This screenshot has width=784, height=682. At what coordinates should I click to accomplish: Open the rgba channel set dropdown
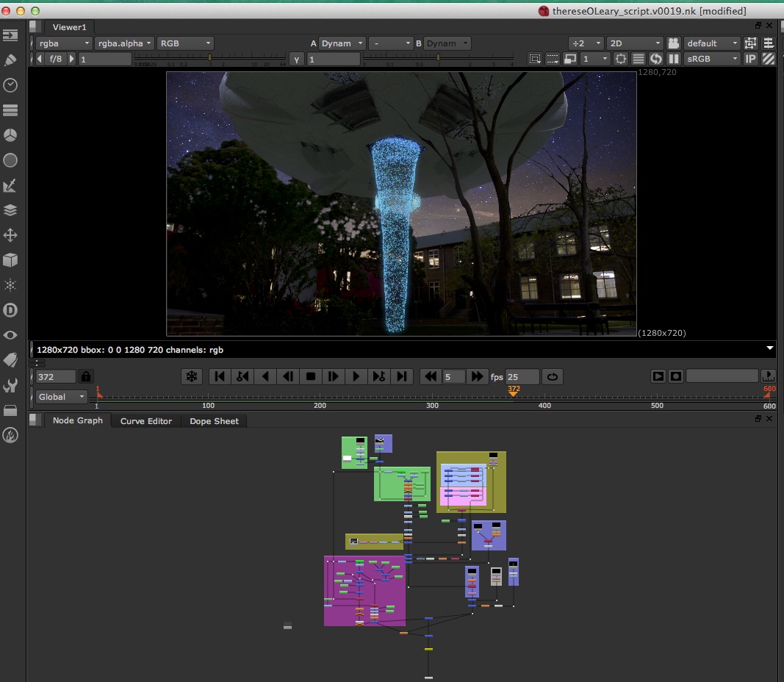[65, 43]
